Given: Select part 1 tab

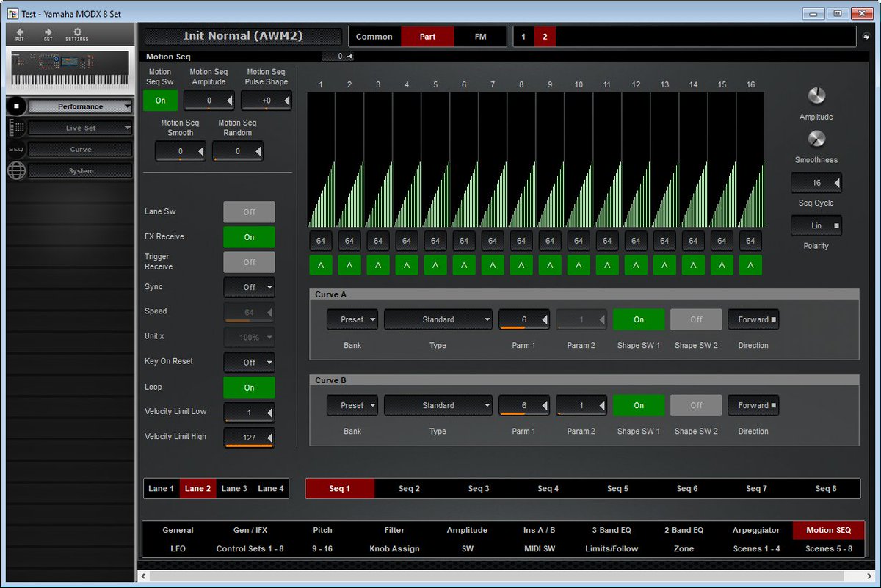Looking at the screenshot, I should point(523,37).
